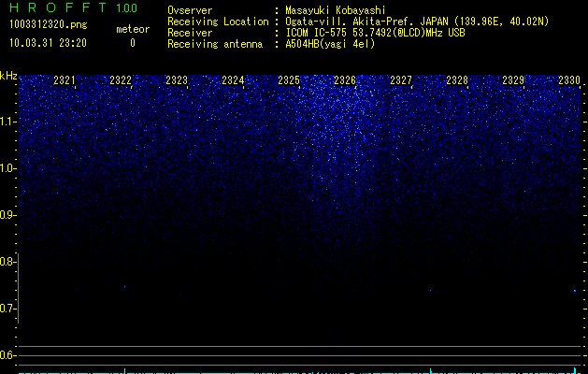Click the 2323 time marker
Image resolution: width=588 pixels, height=374 pixels.
point(177,79)
